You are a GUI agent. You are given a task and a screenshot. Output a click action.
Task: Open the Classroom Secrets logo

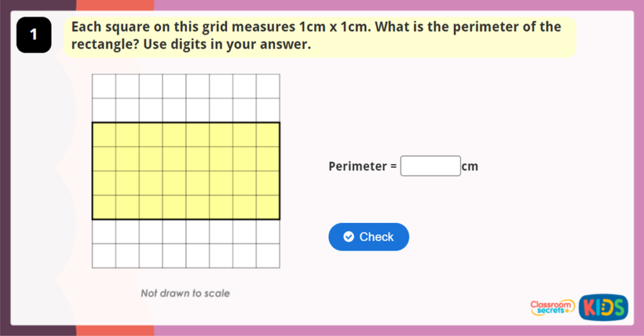(552, 307)
